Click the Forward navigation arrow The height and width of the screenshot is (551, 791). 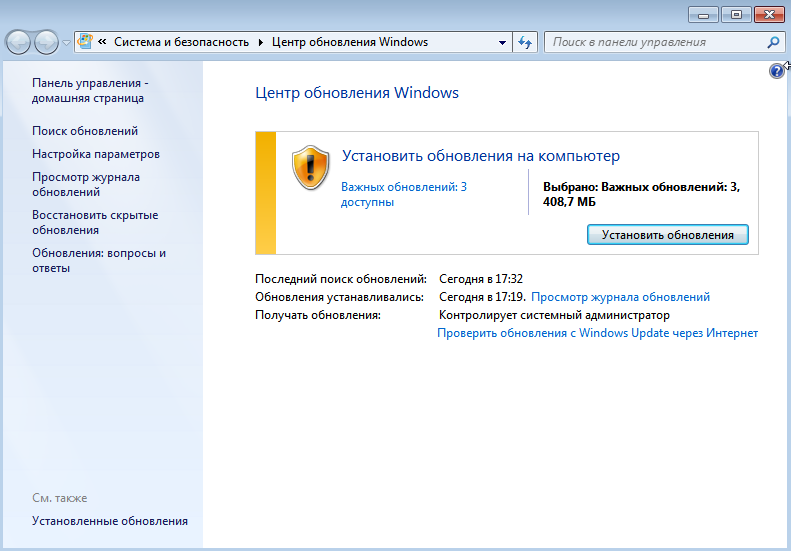(46, 42)
